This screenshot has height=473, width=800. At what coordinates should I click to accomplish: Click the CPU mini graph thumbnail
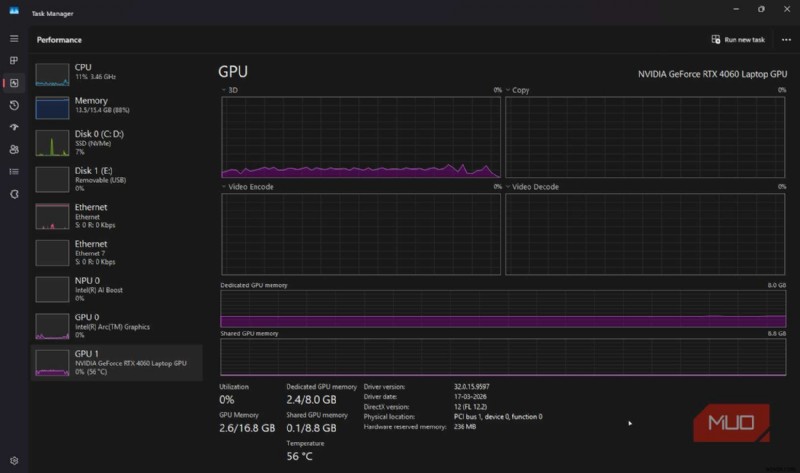[x=52, y=74]
